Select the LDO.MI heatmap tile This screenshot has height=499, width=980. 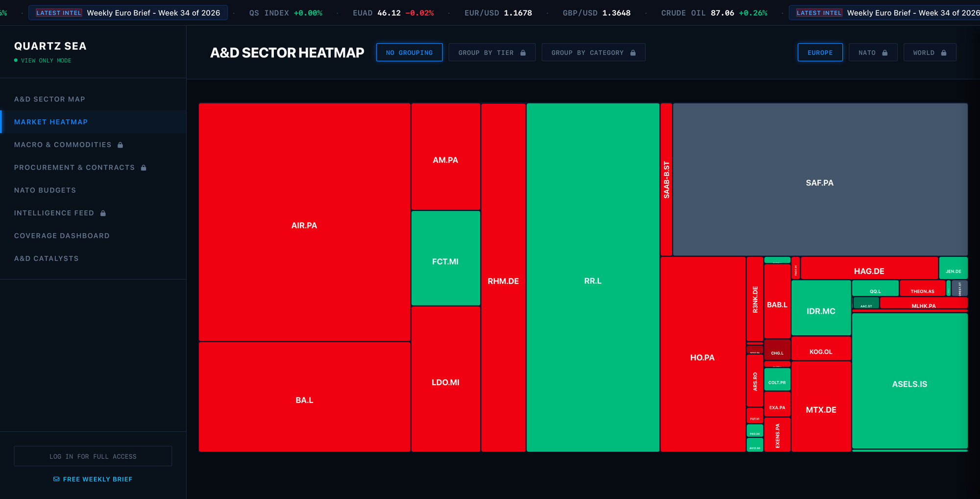coord(445,379)
